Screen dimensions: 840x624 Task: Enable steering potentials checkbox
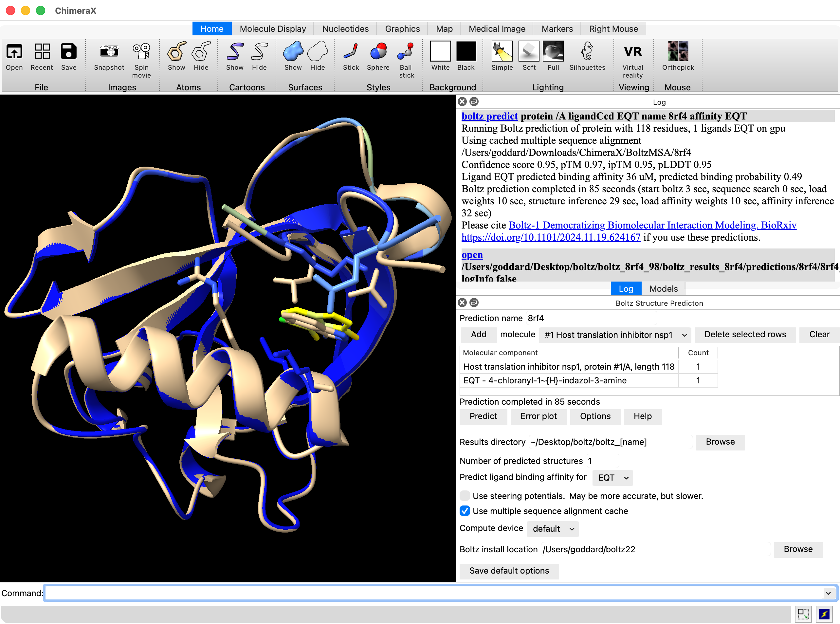coord(465,496)
